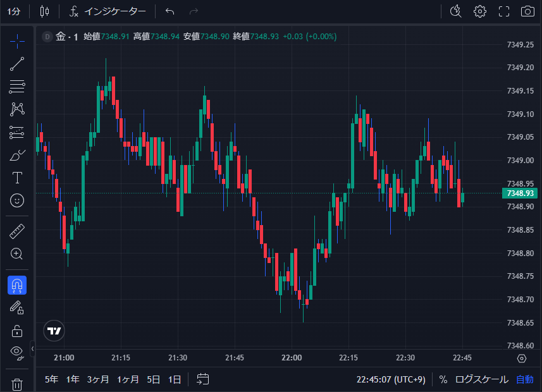Screen dimensions: 542x392
Task: Click the current price label 7348.93
Action: [x=520, y=193]
